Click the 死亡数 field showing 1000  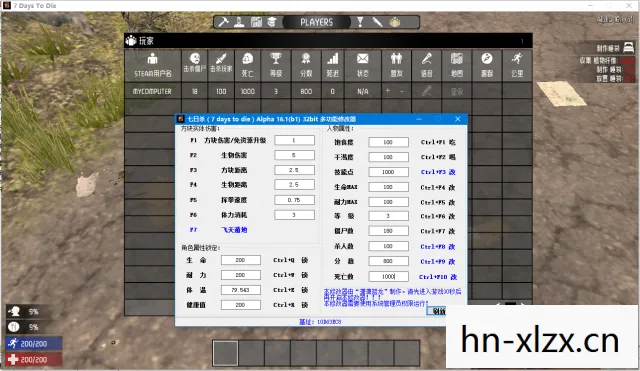[x=388, y=276]
